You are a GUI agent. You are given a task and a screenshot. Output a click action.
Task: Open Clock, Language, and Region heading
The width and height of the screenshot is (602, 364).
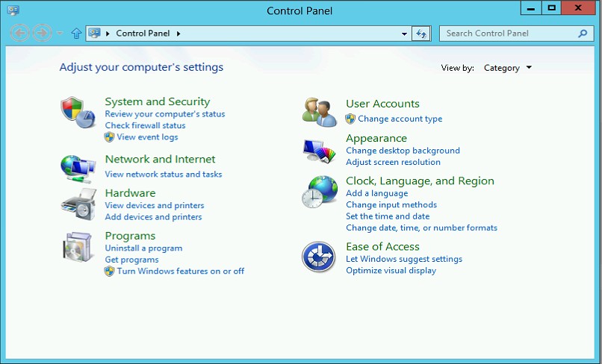(420, 181)
